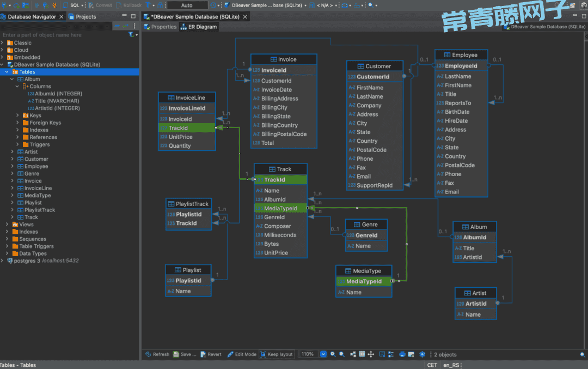Select the Genre table header in diagram
Viewport: 588px width, 369px height.
[x=366, y=225]
